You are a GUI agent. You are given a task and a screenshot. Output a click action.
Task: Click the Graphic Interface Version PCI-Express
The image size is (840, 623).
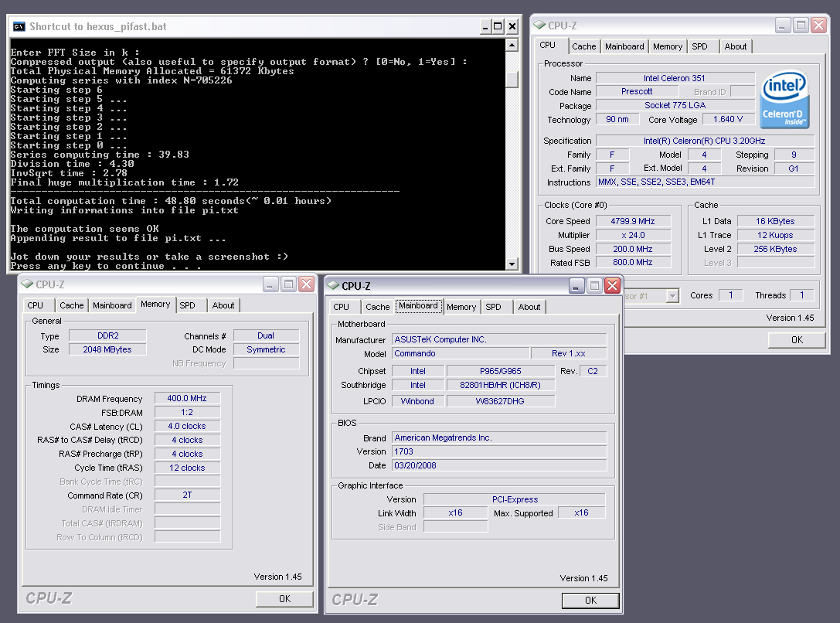515,499
